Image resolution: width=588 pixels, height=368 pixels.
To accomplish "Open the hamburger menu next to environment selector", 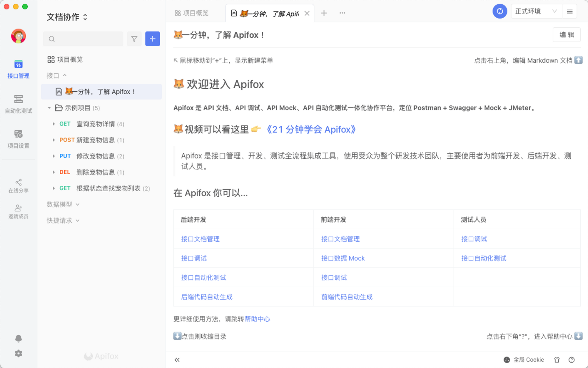I will [x=569, y=11].
